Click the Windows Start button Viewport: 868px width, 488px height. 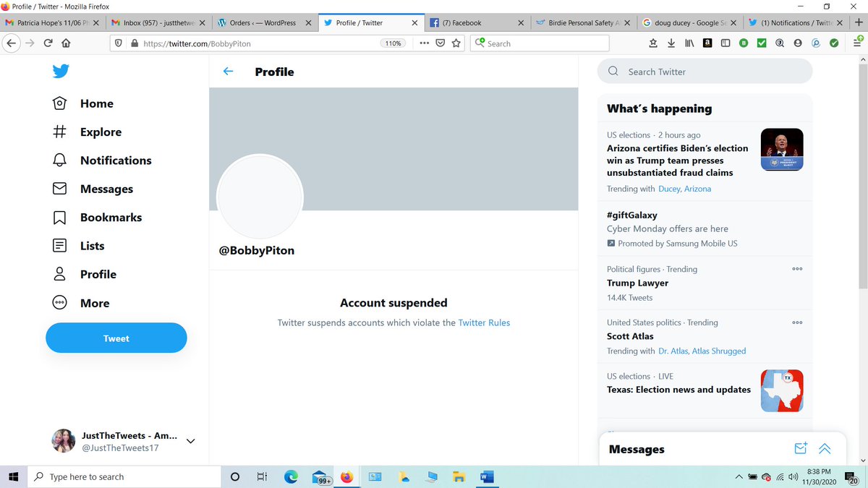(x=14, y=477)
